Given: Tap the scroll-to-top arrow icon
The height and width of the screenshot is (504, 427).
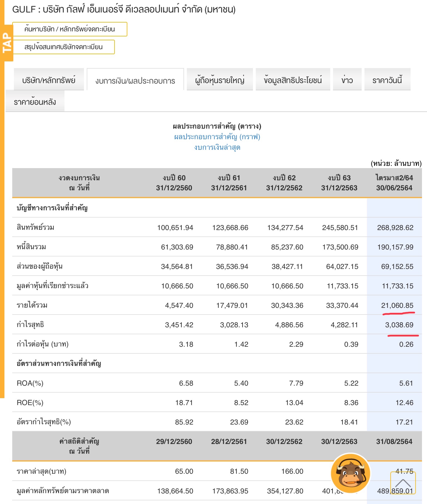Looking at the screenshot, I should click(x=403, y=483).
